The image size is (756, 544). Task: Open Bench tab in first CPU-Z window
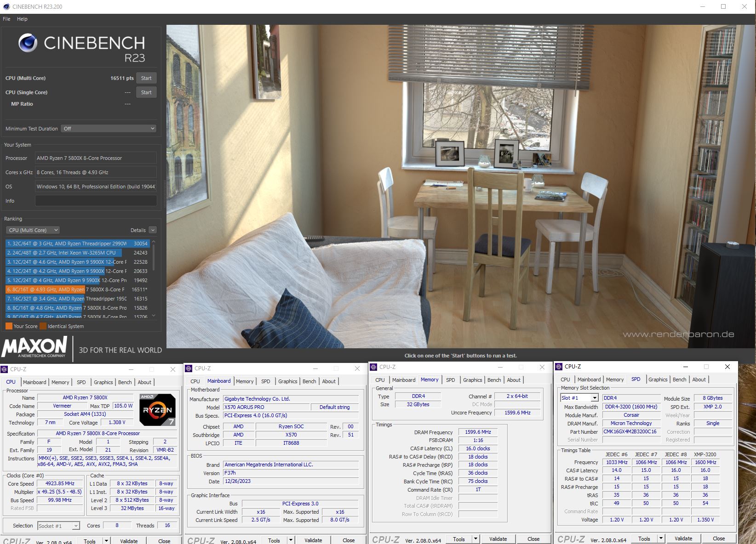click(125, 382)
